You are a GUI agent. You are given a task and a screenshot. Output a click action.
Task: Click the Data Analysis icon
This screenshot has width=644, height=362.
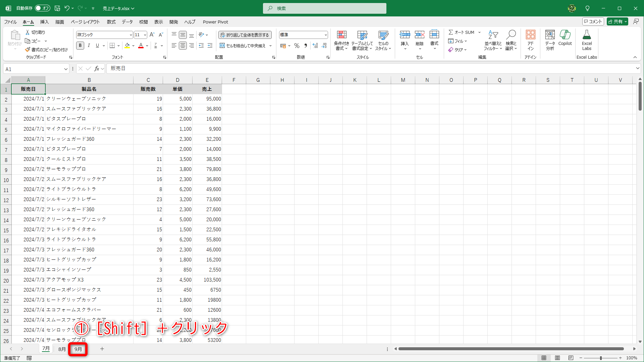tap(550, 35)
